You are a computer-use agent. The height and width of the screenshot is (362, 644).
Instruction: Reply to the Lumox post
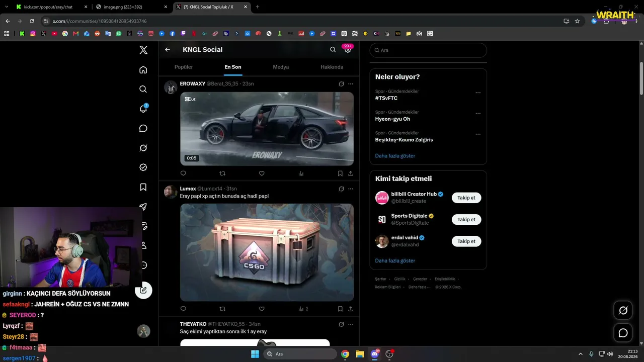coord(183,309)
